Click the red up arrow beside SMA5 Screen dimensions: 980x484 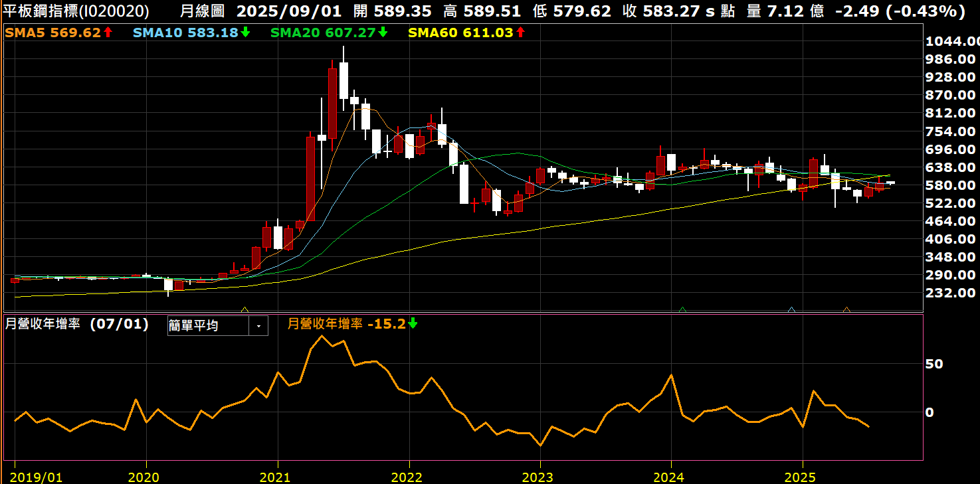pyautogui.click(x=108, y=32)
